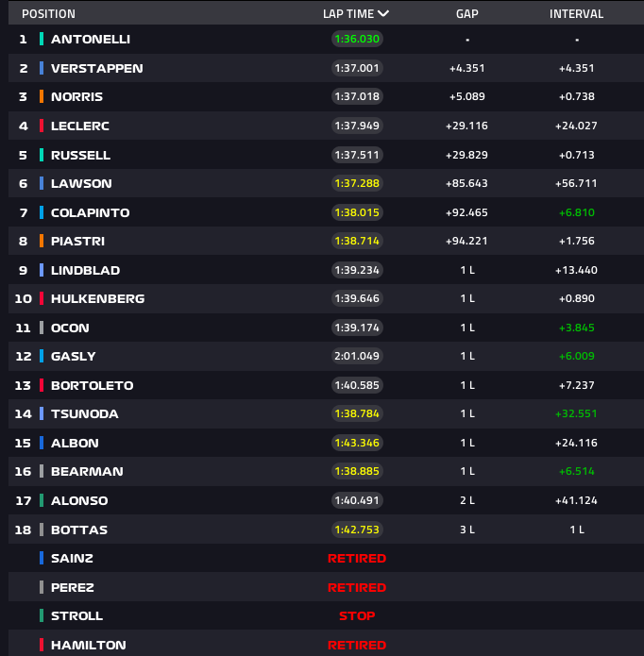644x656 pixels.
Task: Click the RETIRED status for Sainz
Action: [x=357, y=559]
